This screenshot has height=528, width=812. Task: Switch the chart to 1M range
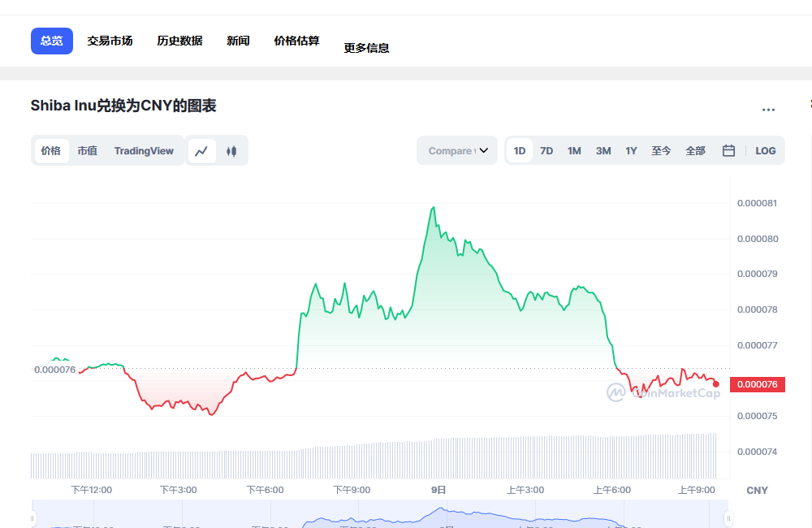(x=574, y=150)
